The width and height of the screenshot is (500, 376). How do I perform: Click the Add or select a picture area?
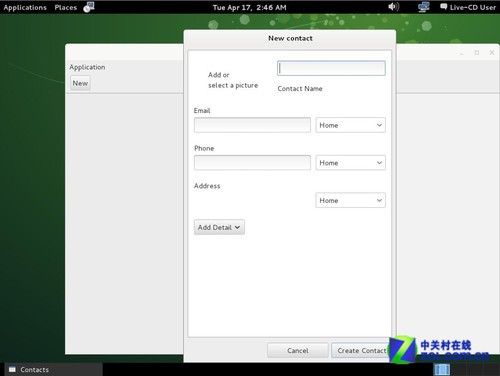[233, 80]
